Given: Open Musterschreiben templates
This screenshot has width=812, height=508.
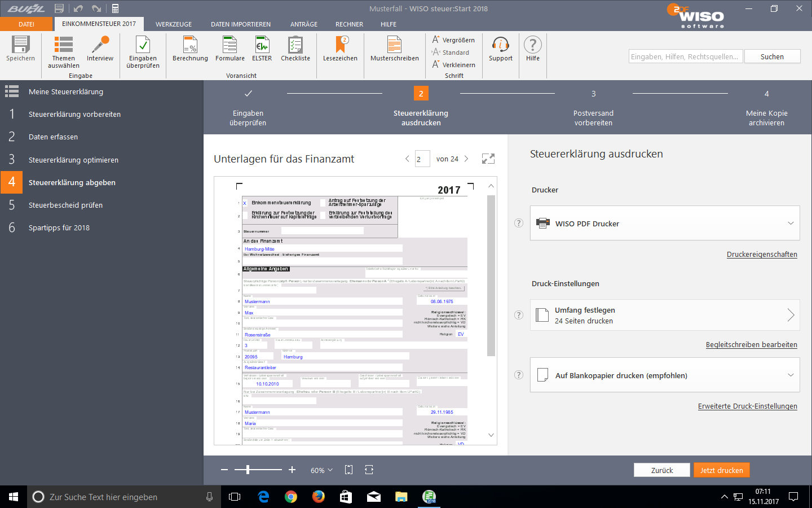Looking at the screenshot, I should point(395,49).
